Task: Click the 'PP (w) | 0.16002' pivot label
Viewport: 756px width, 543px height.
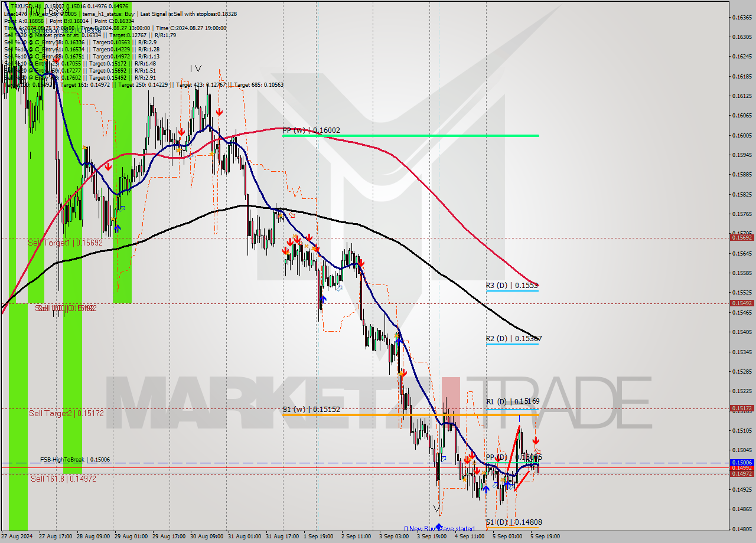Action: 311,130
